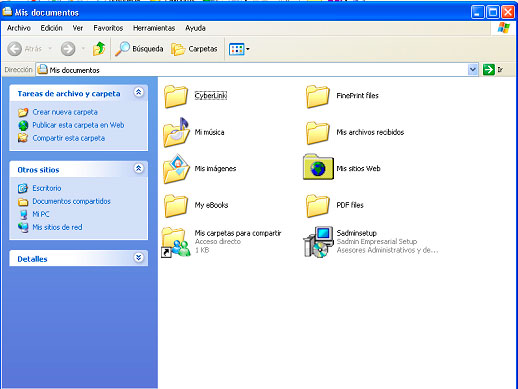Click Crear nueva carpeta link
The height and width of the screenshot is (389, 518).
(x=65, y=112)
